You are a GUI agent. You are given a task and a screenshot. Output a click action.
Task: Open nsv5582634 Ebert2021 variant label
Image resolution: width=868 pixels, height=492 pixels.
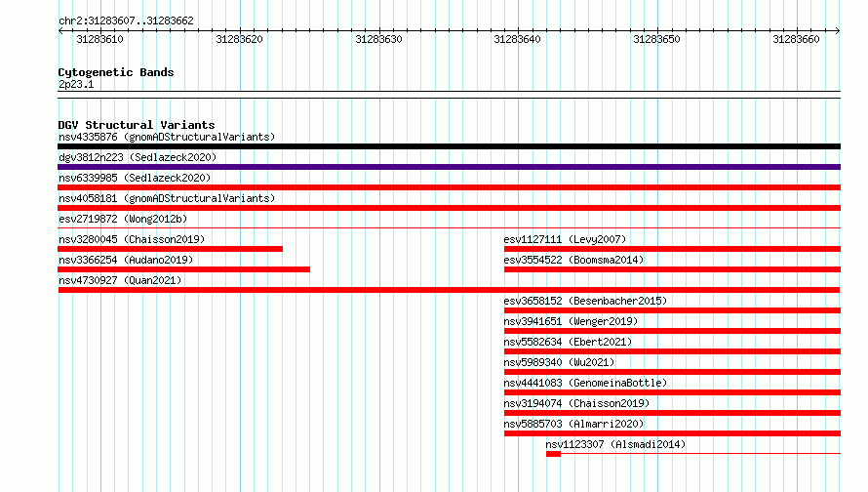click(568, 342)
